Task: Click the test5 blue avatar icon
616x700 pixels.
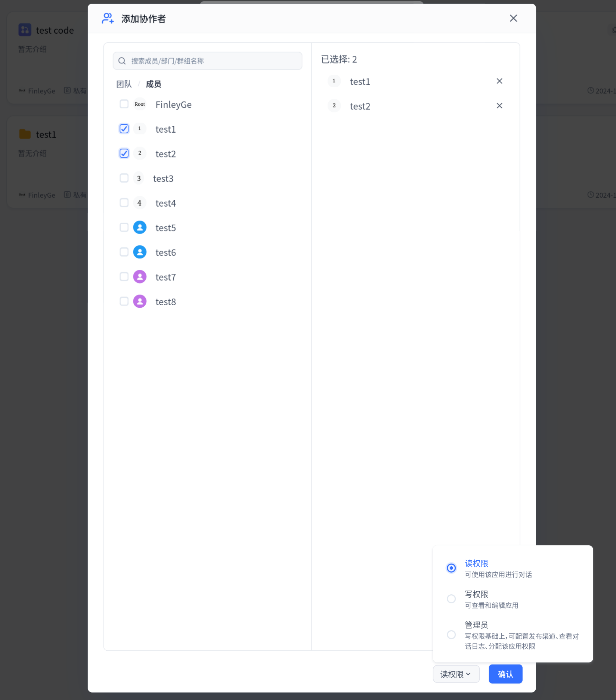Action: click(140, 227)
